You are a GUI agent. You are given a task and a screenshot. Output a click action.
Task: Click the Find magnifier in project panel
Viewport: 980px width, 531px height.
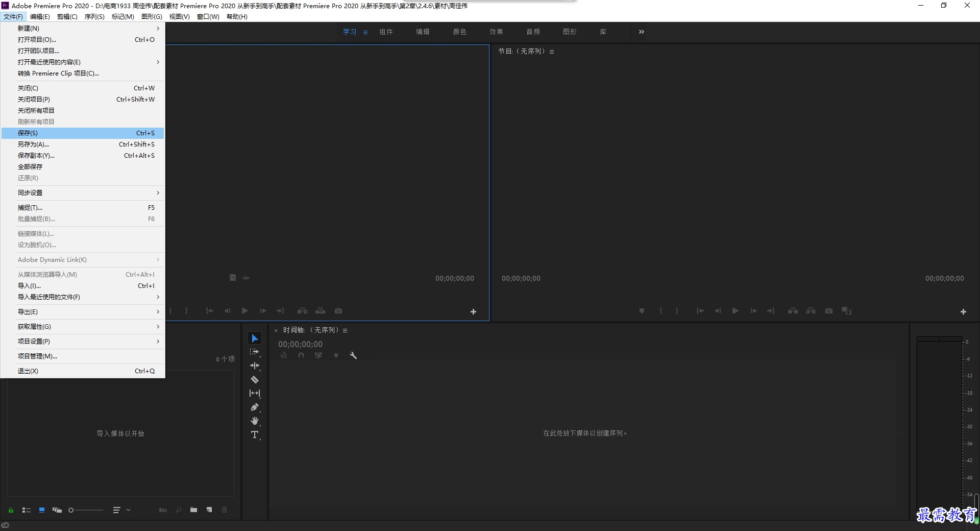(x=178, y=510)
